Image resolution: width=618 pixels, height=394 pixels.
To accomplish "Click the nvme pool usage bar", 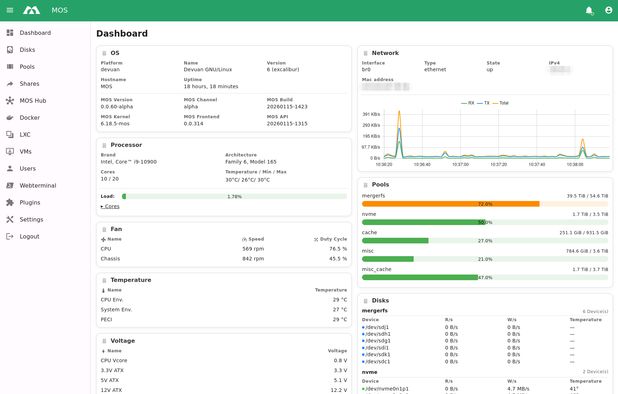I will click(x=485, y=222).
